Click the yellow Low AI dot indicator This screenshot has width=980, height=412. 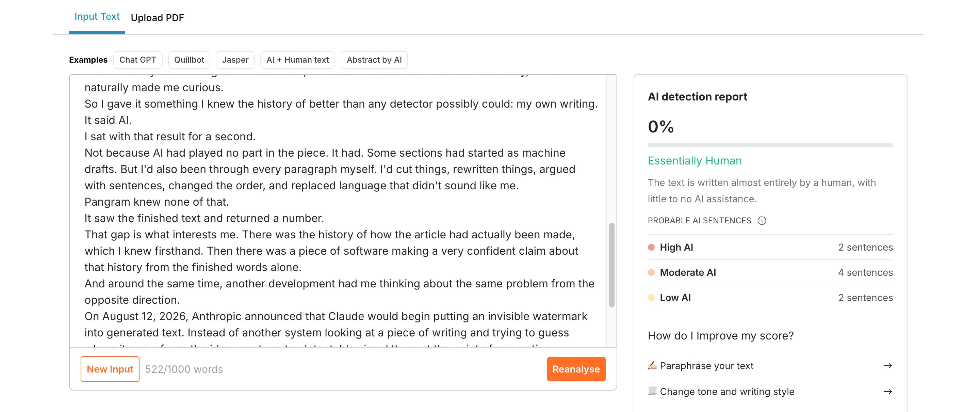coord(651,297)
